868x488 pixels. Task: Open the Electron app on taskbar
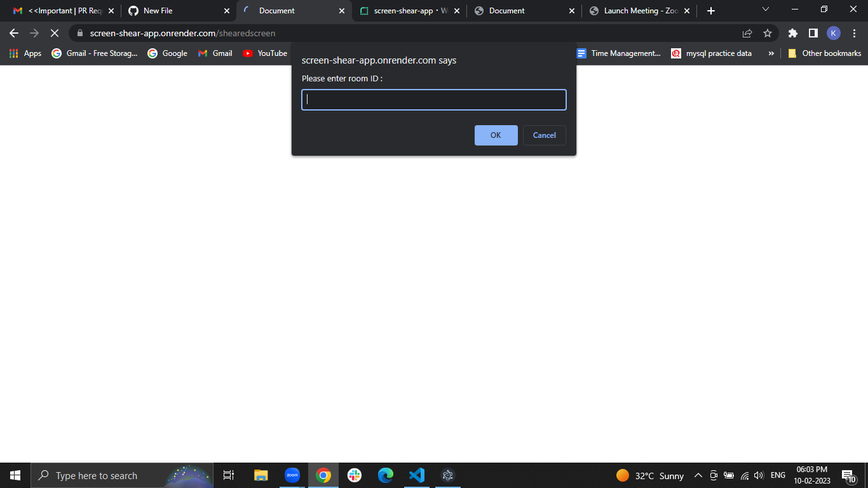point(448,475)
